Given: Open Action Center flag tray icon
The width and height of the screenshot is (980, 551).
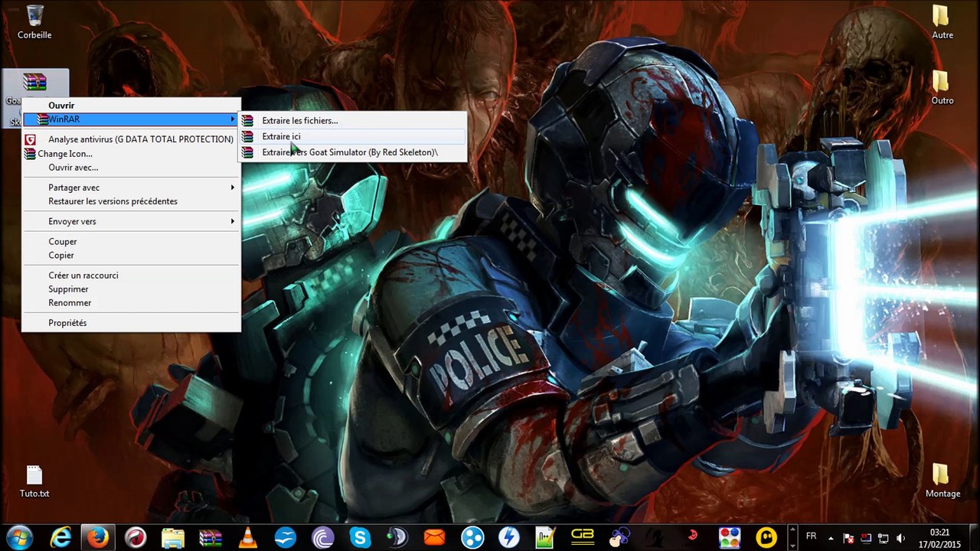Looking at the screenshot, I should click(x=849, y=538).
